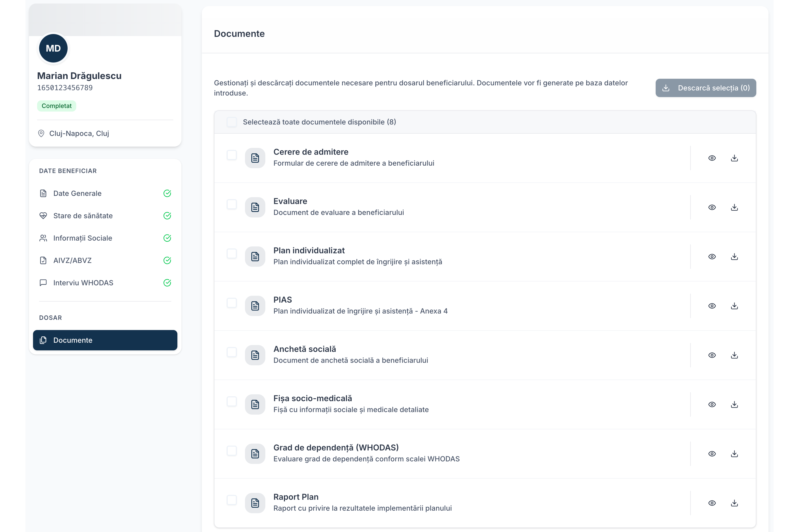Tick the Raport Plan checkbox
The image size is (799, 532).
point(232,500)
